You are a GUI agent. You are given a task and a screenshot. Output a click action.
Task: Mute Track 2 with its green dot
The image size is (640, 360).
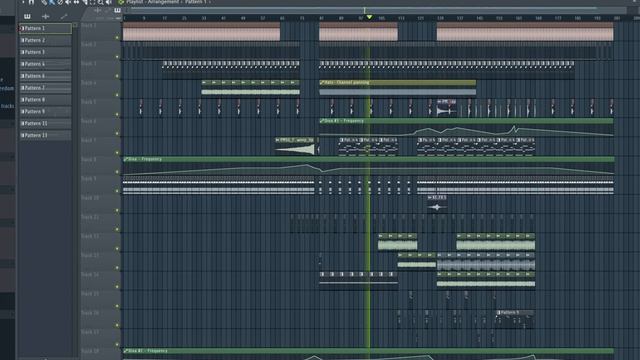tap(117, 57)
